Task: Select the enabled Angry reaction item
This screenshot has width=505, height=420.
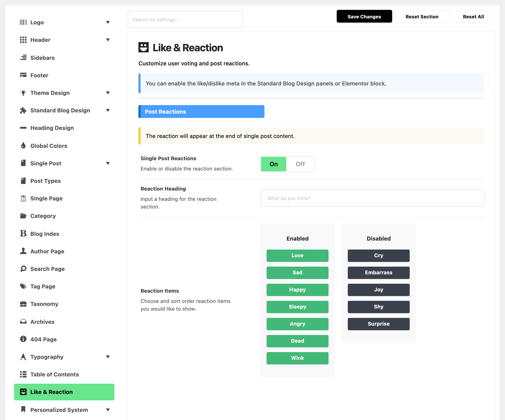Action: pyautogui.click(x=298, y=324)
